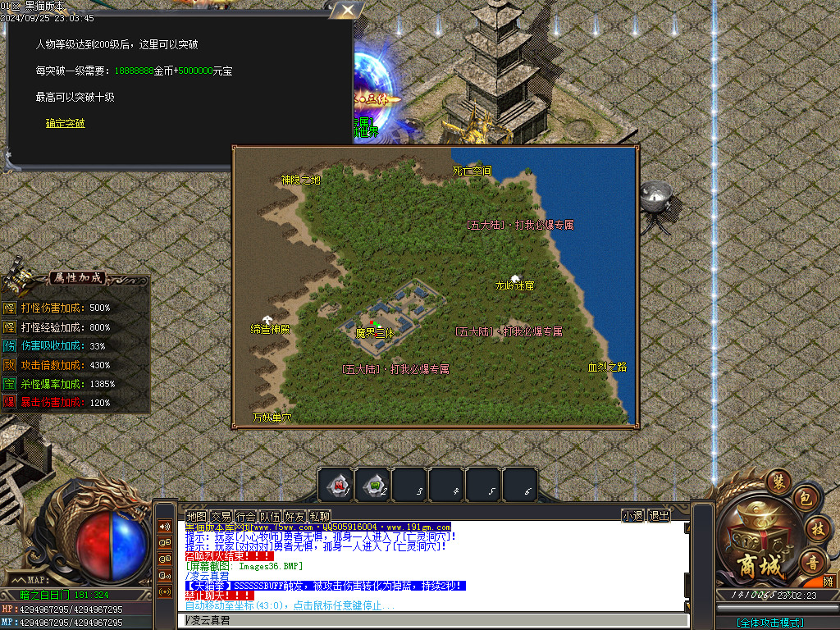Viewport: 840px width, 630px height.
Task: Open the 交易 trade tab
Action: [221, 517]
